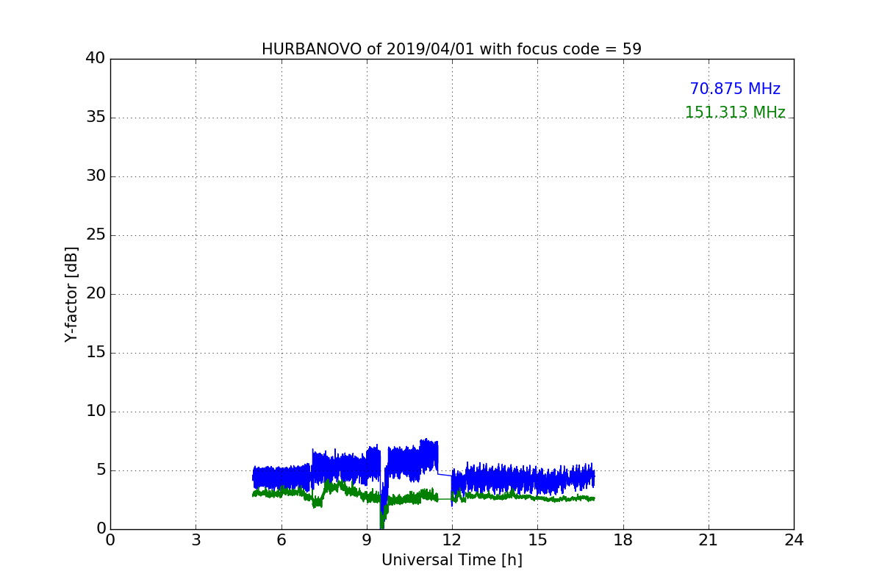Click y-axis tick label 40
The width and height of the screenshot is (882, 588).
pos(96,59)
